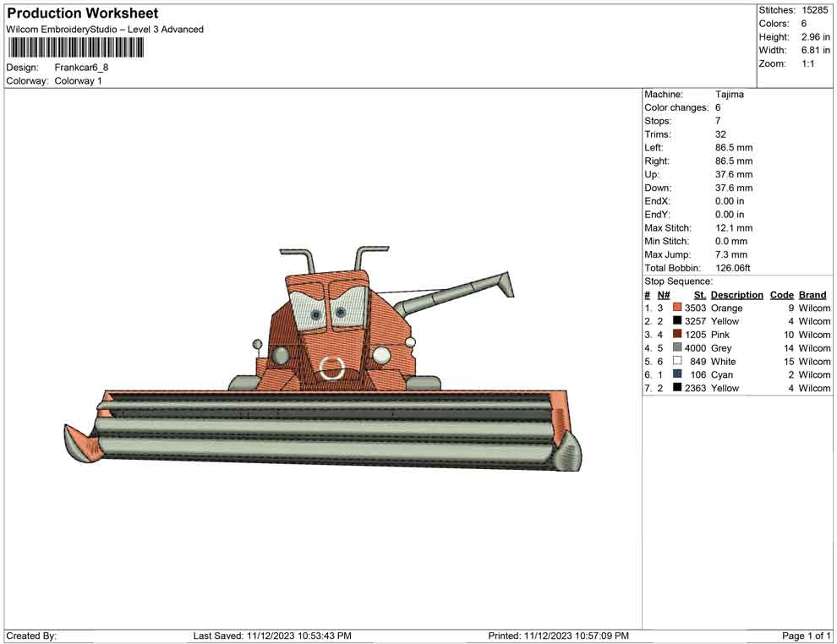Viewport: 837px width, 644px height.
Task: Click the Description column header
Action: [x=737, y=295]
